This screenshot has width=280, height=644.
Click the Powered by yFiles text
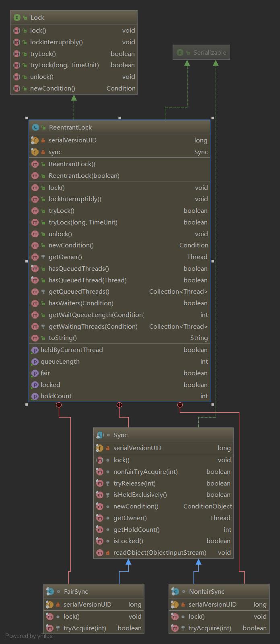(29, 636)
